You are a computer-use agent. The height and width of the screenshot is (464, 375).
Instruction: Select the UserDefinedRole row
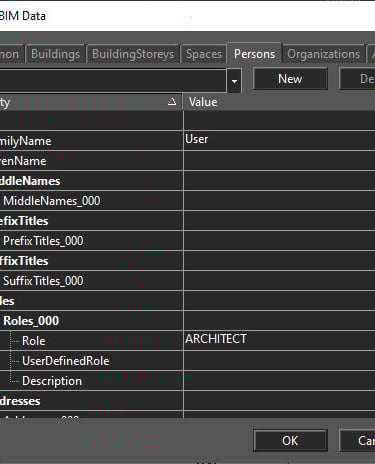[x=91, y=361]
